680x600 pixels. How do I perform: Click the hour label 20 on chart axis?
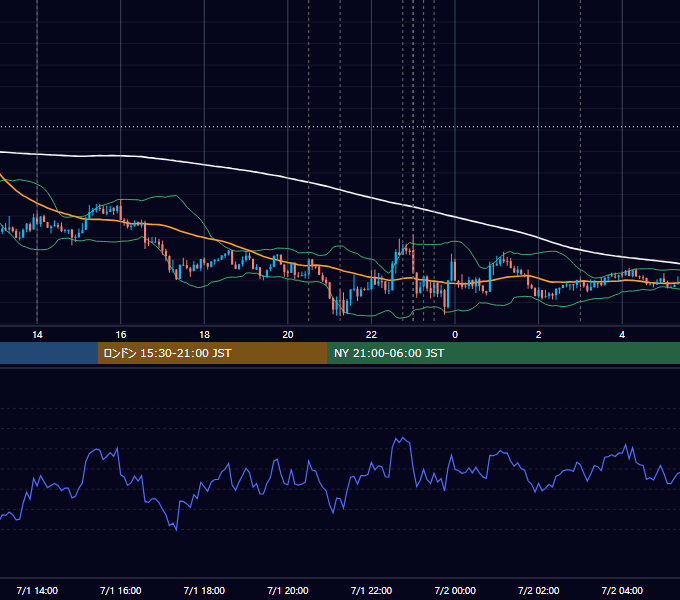(288, 335)
